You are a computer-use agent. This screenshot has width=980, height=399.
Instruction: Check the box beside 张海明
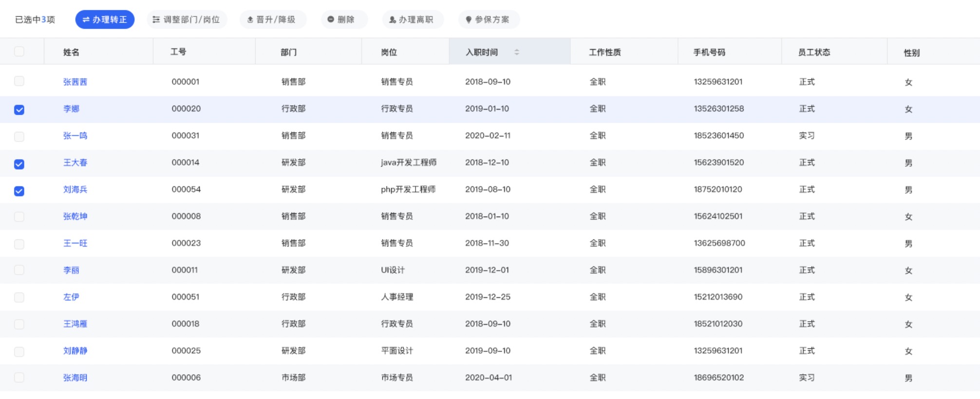pos(19,377)
